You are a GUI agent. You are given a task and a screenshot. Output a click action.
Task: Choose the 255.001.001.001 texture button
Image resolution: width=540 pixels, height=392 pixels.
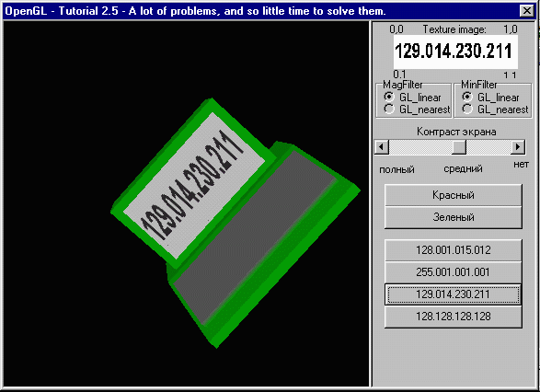pyautogui.click(x=454, y=272)
